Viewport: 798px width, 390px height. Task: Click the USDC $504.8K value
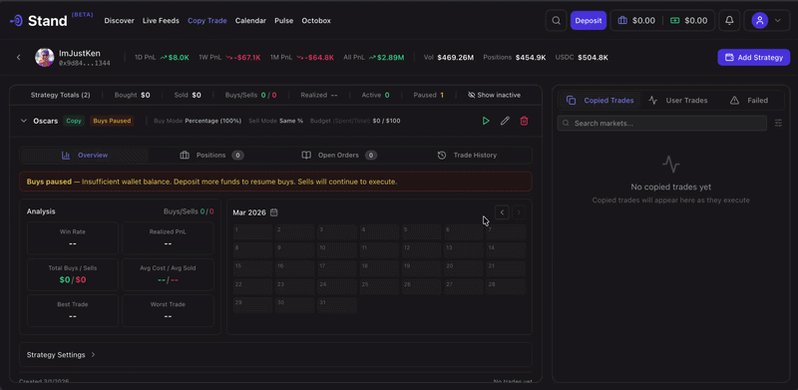tap(593, 58)
